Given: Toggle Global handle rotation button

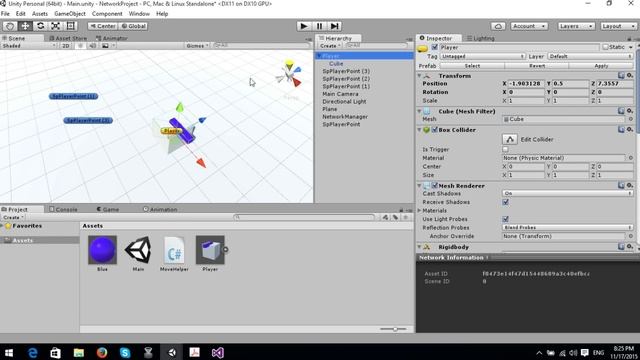Looking at the screenshot, I should pos(133,26).
